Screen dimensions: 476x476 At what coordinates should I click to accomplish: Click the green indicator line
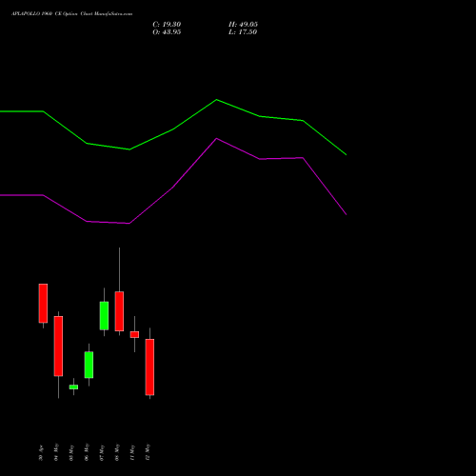[x=173, y=129]
